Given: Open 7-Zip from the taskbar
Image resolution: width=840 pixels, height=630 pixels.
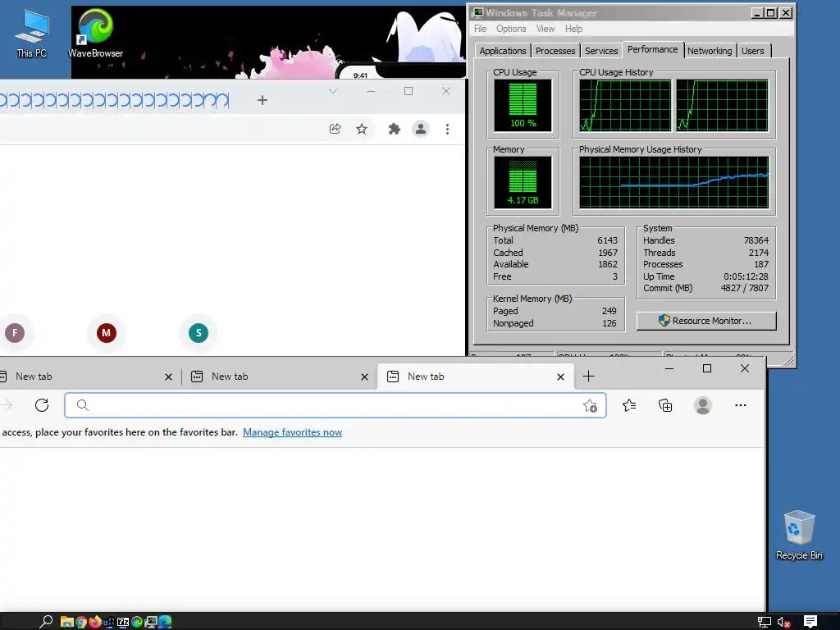Looking at the screenshot, I should pyautogui.click(x=123, y=622).
